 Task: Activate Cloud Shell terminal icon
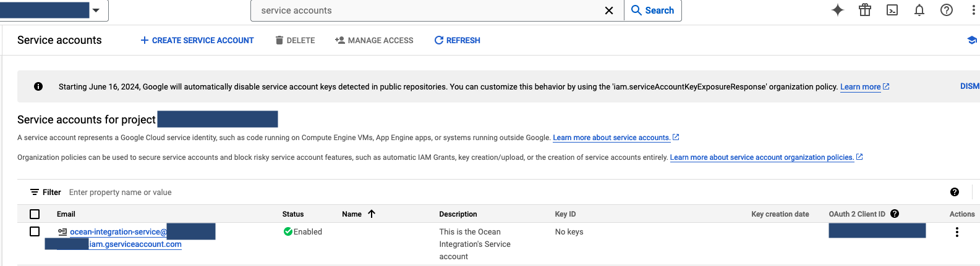pos(892,10)
